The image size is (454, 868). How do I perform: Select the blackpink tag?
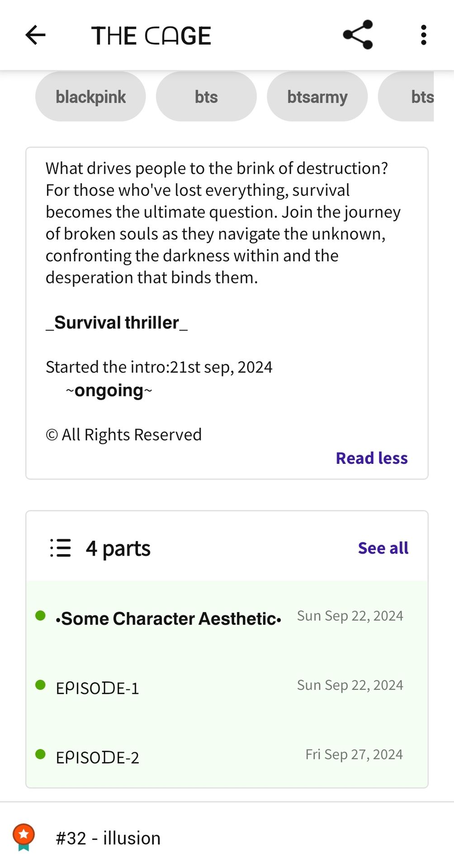pyautogui.click(x=90, y=97)
